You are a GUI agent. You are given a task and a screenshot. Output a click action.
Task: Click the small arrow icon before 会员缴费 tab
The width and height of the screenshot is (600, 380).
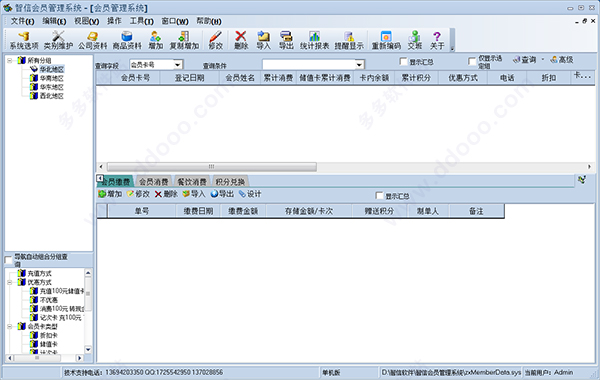99,178
